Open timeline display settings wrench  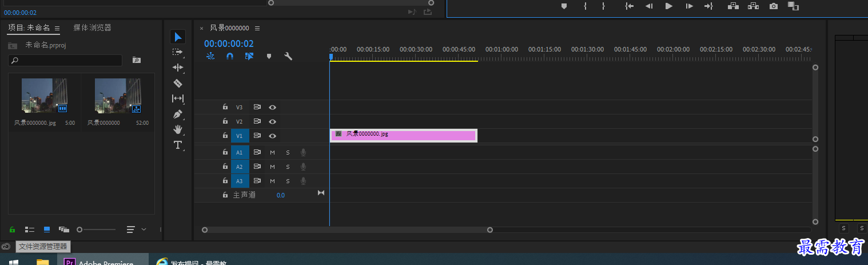click(288, 56)
